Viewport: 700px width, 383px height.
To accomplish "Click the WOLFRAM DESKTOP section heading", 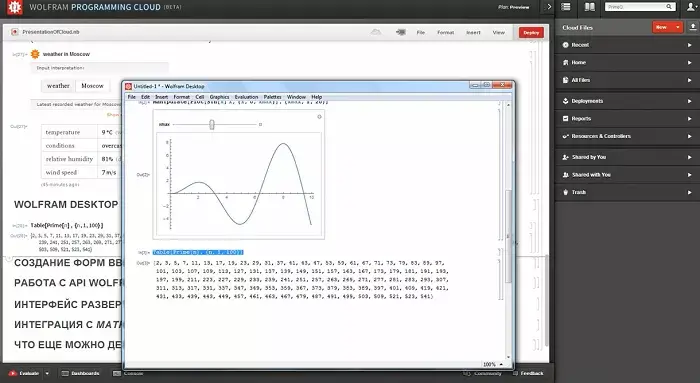I will pyautogui.click(x=66, y=204).
